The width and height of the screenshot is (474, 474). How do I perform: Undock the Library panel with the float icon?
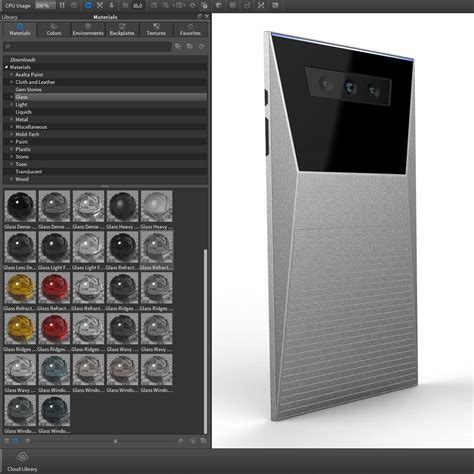click(x=200, y=16)
